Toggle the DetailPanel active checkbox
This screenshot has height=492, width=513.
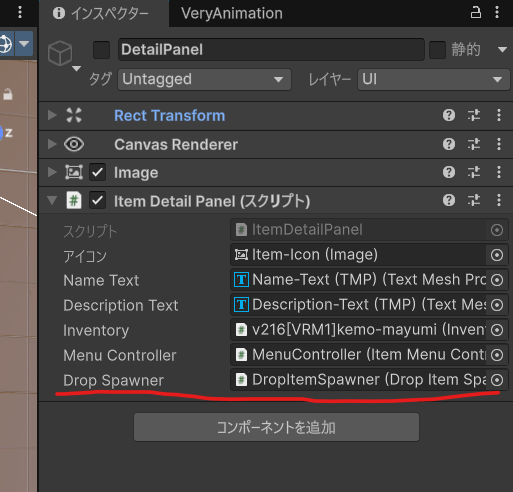(101, 50)
